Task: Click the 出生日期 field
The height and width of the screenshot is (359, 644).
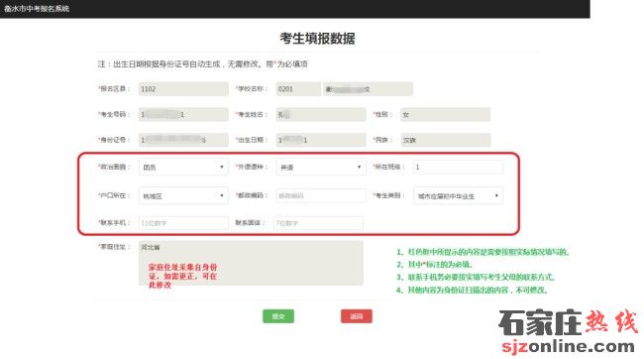Action: coord(321,140)
